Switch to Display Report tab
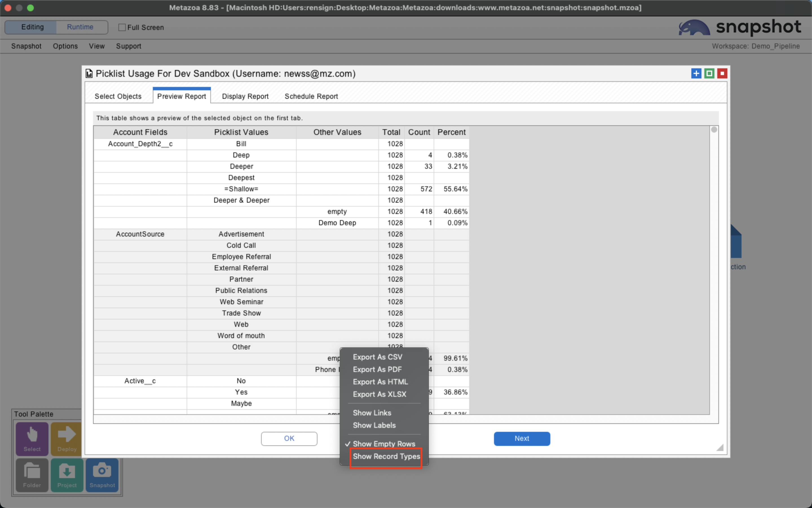Image resolution: width=812 pixels, height=508 pixels. click(245, 97)
